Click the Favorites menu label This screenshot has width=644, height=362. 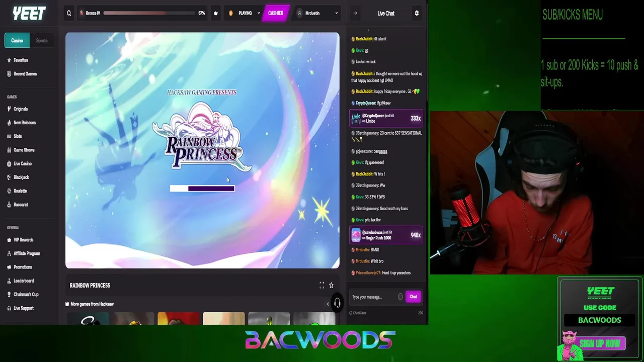[x=21, y=60]
